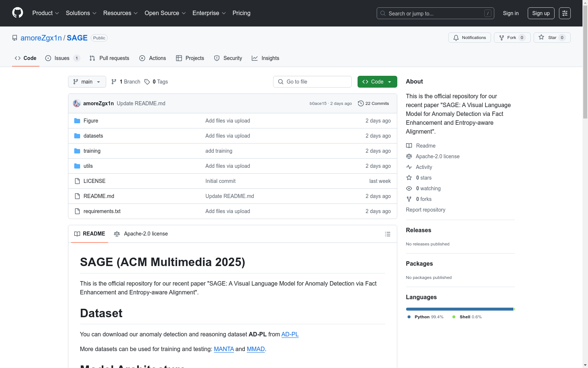Screen dimensions: 588x368
Task: Open the MMAD dataset link
Action: [256, 349]
